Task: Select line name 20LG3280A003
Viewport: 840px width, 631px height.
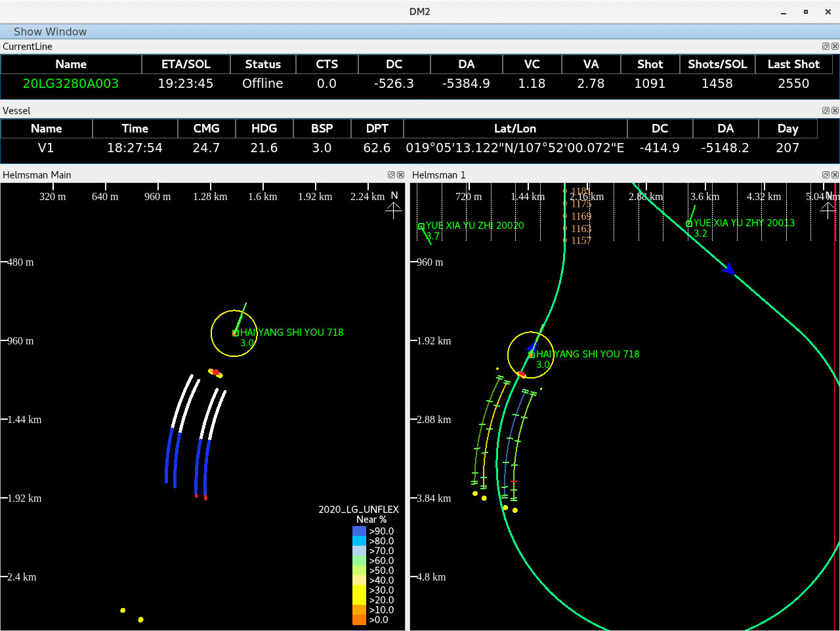Action: pyautogui.click(x=71, y=83)
